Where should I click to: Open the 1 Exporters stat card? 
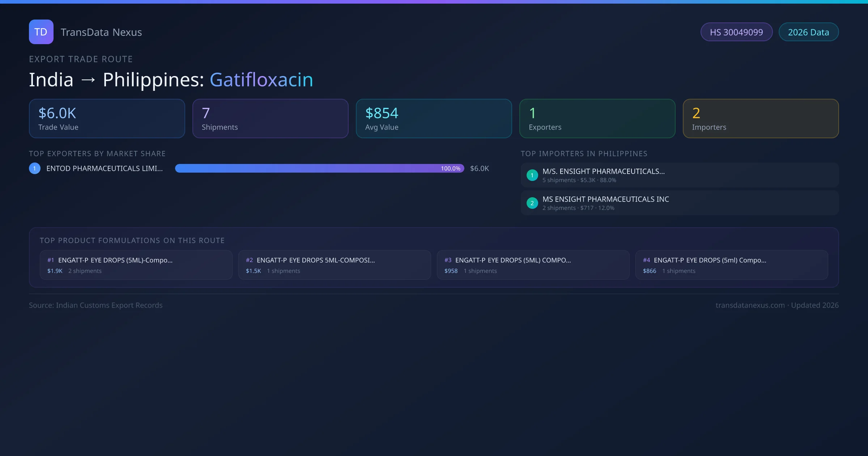coord(597,119)
